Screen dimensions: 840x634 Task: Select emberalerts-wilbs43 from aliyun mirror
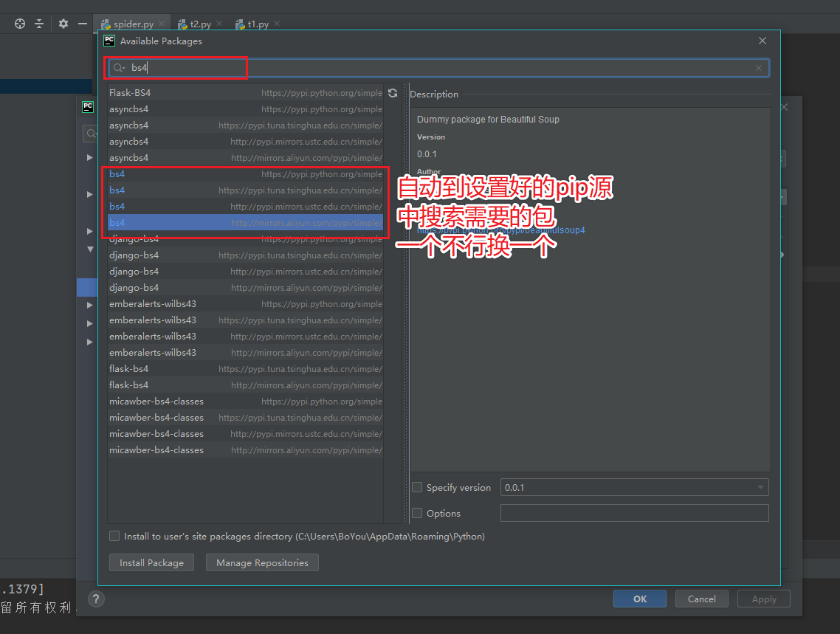(x=245, y=352)
